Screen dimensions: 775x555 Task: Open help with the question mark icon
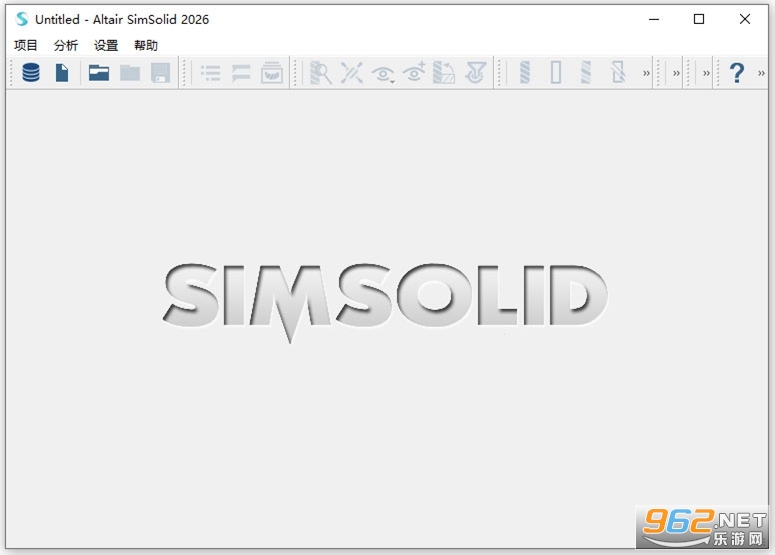[736, 73]
